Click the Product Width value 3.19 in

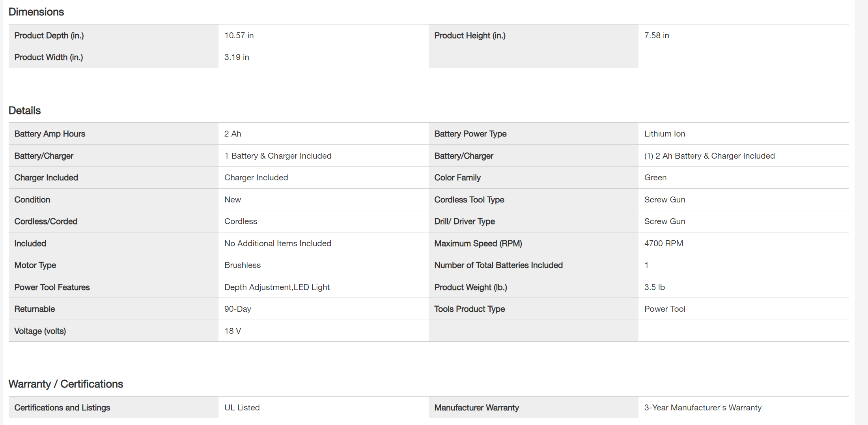click(237, 57)
